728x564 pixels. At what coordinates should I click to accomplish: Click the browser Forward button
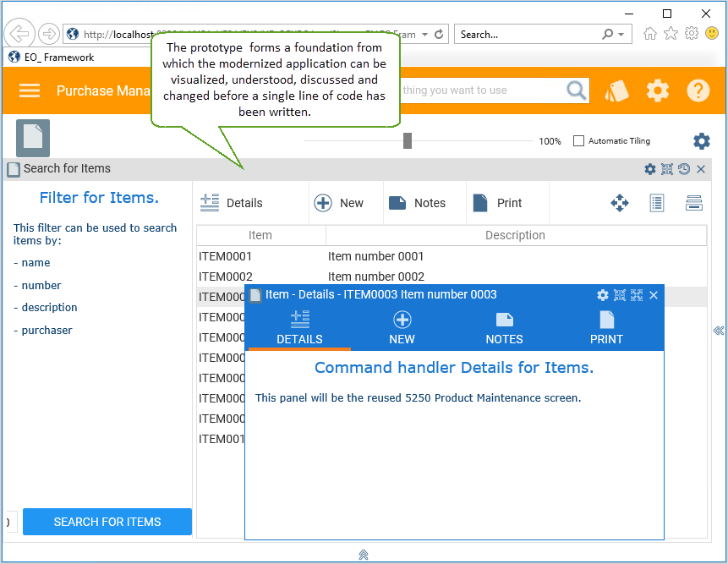[x=48, y=34]
